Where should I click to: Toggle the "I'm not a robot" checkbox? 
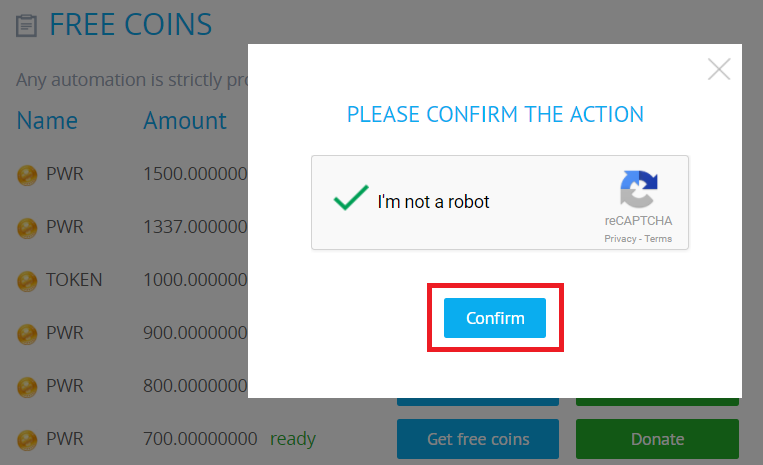pos(351,200)
